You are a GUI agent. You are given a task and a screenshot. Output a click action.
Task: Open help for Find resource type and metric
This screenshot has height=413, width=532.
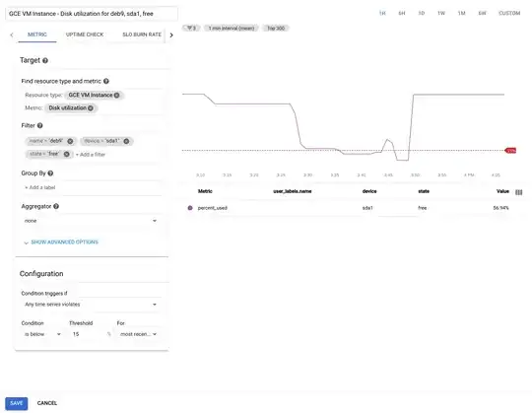[x=106, y=81]
